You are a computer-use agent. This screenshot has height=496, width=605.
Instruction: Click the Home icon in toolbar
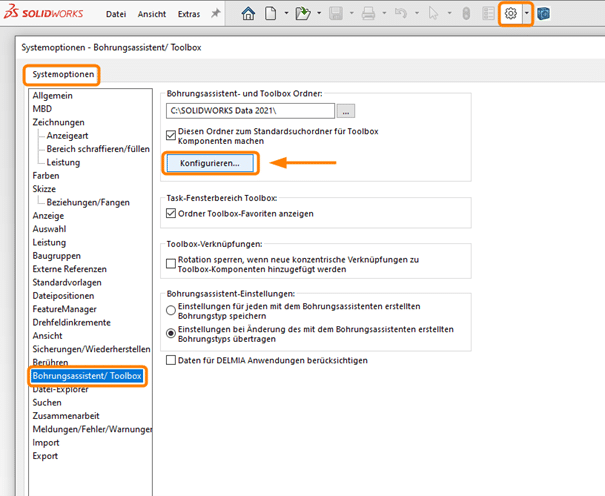point(248,13)
